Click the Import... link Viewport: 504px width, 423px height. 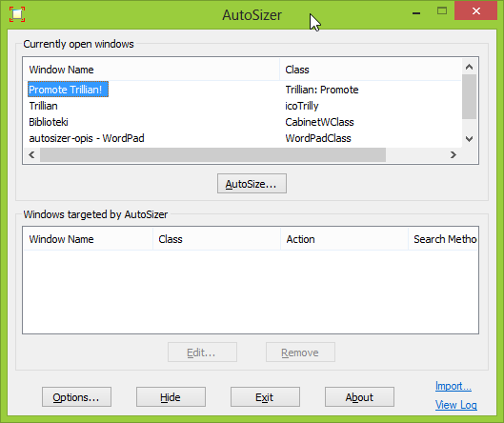tap(454, 386)
